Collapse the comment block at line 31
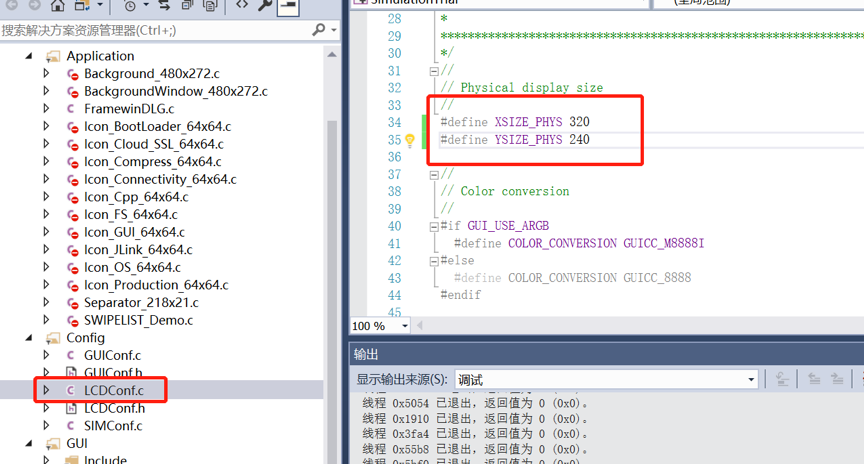This screenshot has height=464, width=864. pos(434,71)
